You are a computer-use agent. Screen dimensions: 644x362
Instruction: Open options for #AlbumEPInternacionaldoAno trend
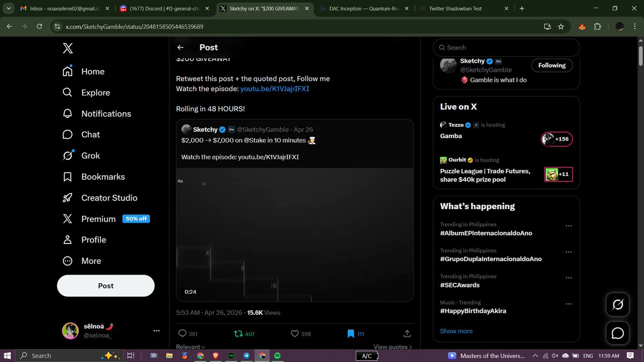click(x=569, y=226)
